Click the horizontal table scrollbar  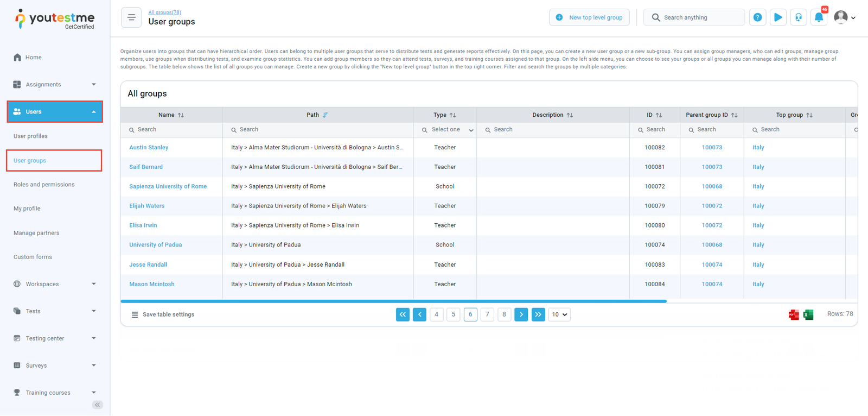point(393,301)
